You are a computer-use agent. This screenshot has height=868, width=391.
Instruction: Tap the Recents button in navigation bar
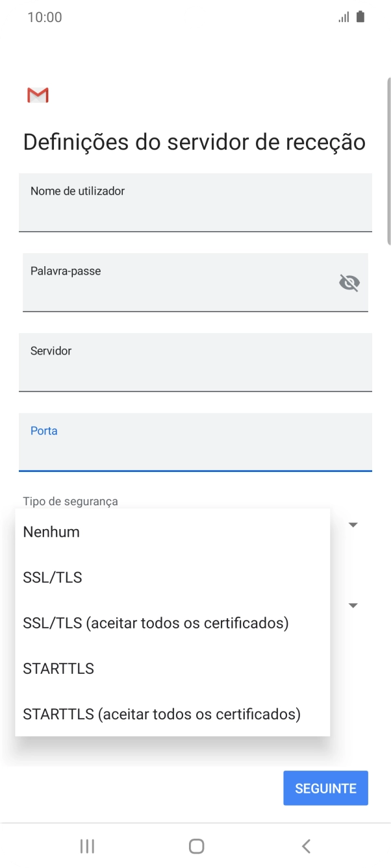click(86, 846)
